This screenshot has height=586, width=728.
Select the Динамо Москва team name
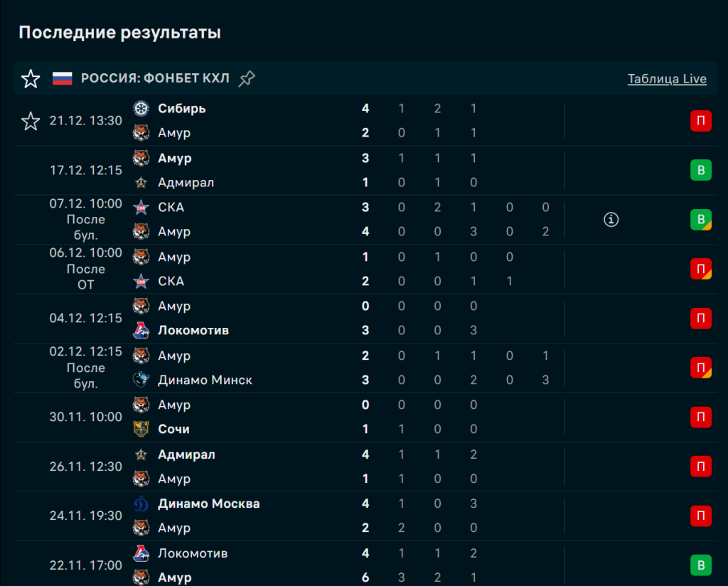tap(208, 504)
